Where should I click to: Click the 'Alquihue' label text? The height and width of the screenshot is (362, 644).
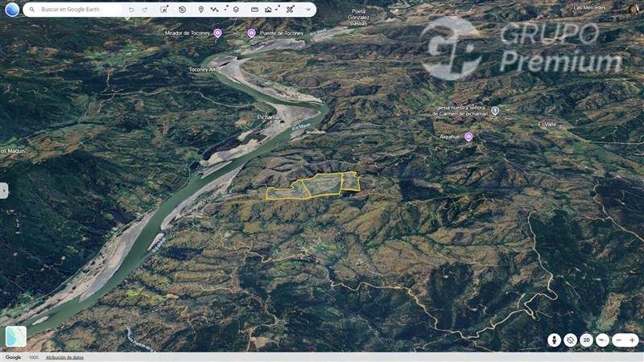tap(450, 137)
